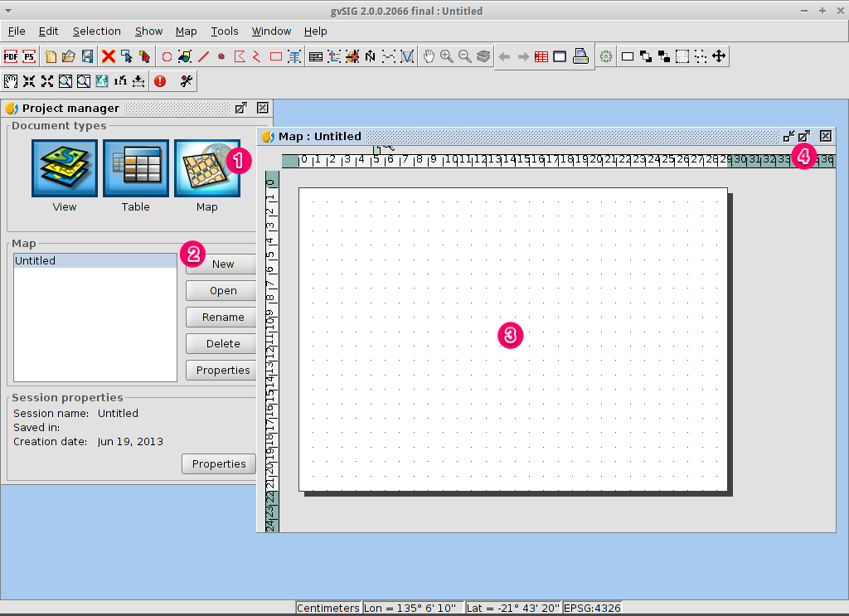
Task: Click the printer icon
Action: tap(580, 56)
